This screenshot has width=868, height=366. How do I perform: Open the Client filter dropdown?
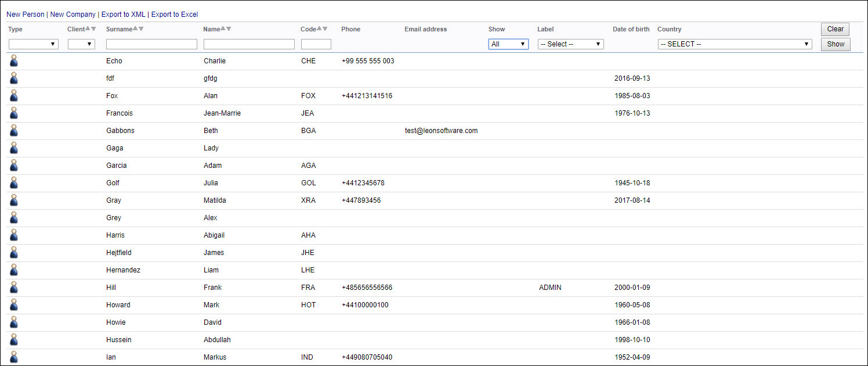click(81, 44)
